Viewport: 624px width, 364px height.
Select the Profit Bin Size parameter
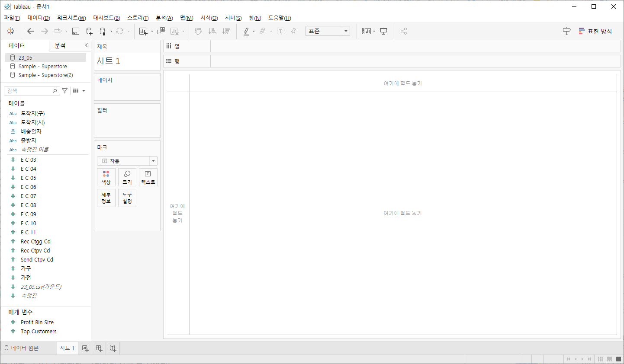click(x=37, y=322)
